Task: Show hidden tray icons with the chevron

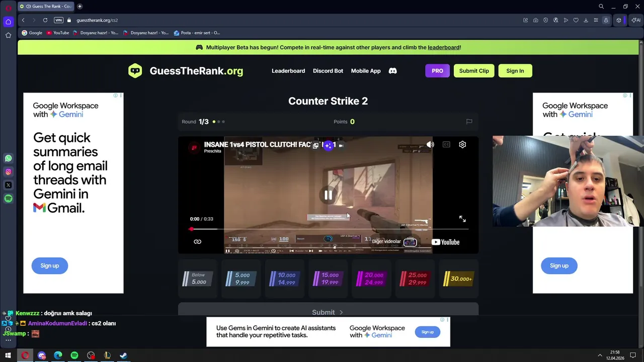Action: click(x=600, y=355)
